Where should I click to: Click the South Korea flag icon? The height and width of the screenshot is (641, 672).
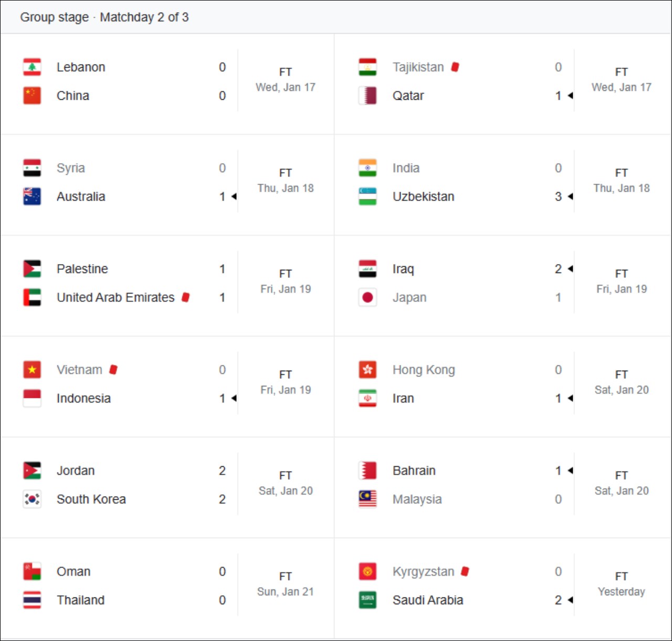point(31,499)
